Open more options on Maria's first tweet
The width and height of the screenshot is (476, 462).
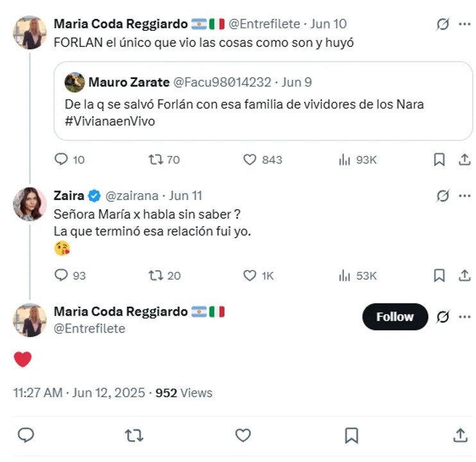464,24
